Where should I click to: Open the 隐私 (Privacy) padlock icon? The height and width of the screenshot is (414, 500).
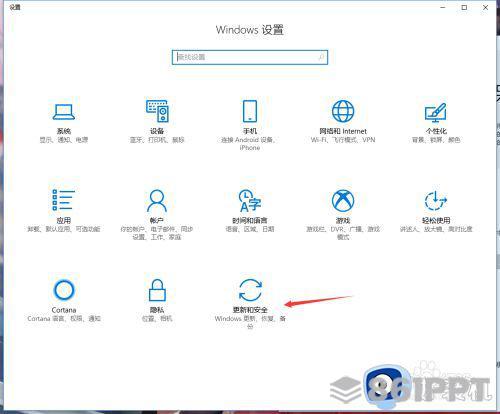coord(157,290)
